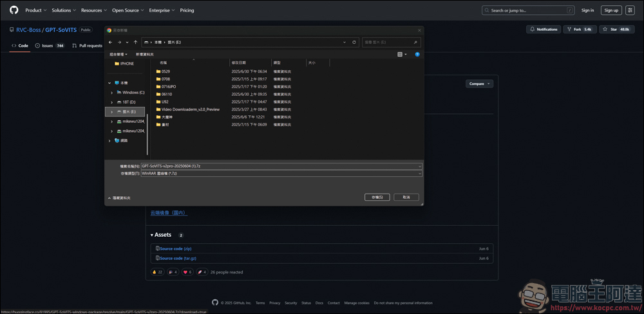Image resolution: width=644 pixels, height=314 pixels.
Task: Open the Compare dropdown button
Action: tap(479, 84)
